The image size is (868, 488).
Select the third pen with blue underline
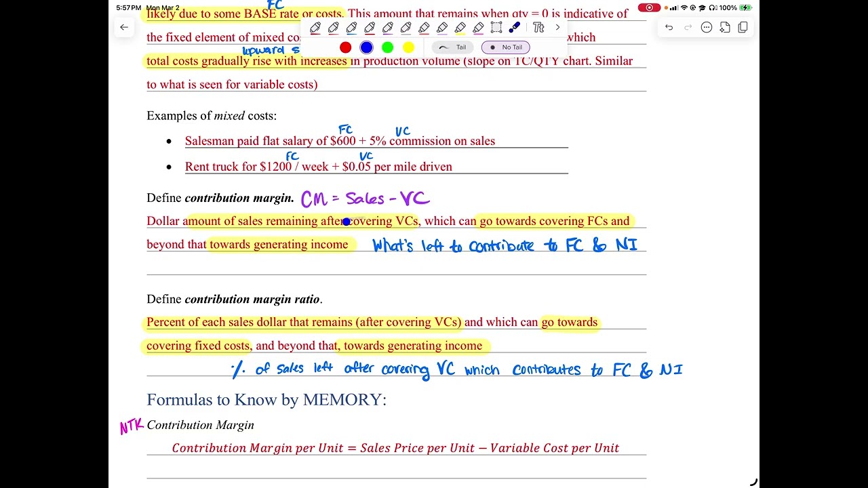(351, 28)
